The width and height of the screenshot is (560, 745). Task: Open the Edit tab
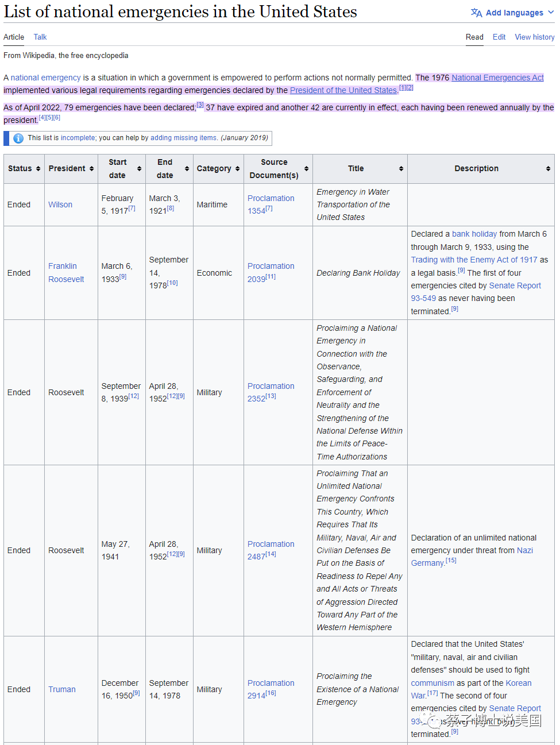499,37
